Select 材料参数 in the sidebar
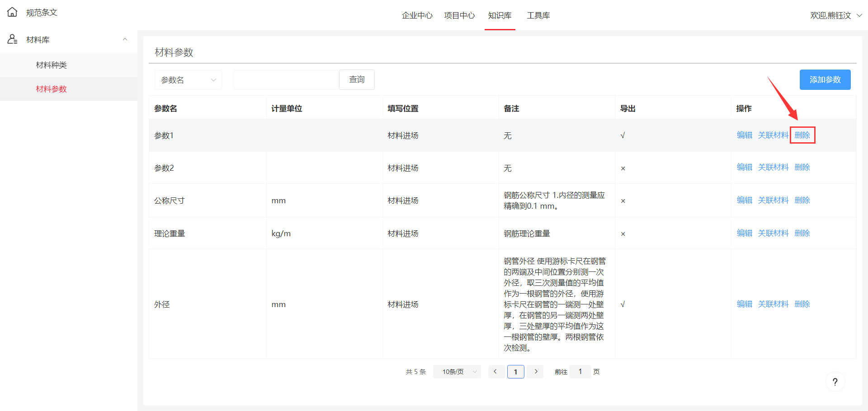Viewport: 868px width, 411px height. pyautogui.click(x=51, y=89)
